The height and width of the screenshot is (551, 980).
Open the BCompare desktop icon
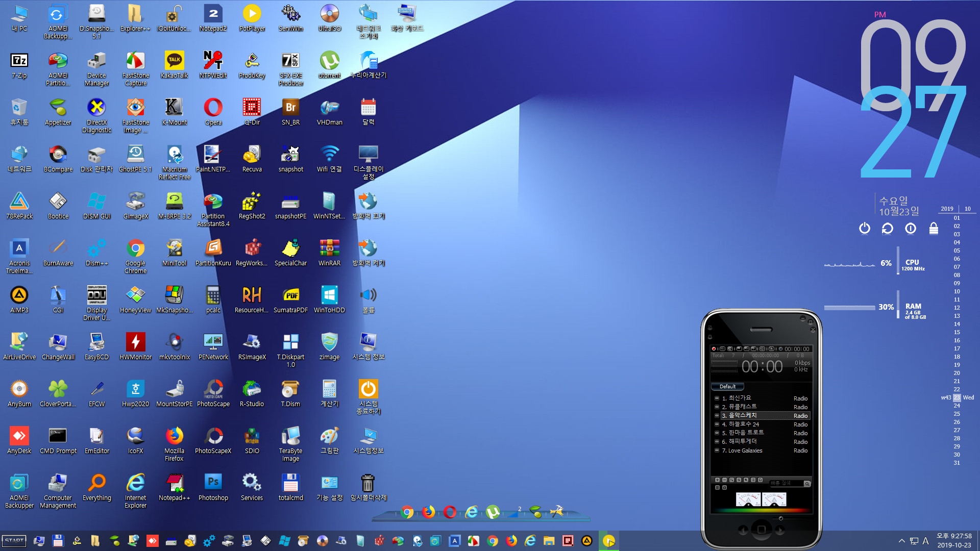[58, 159]
